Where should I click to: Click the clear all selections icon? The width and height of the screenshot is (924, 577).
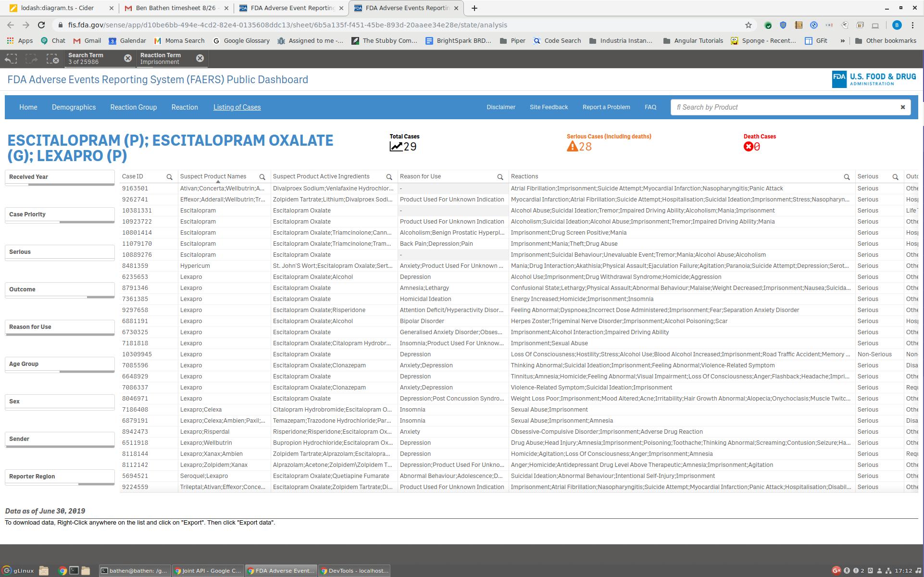tap(52, 59)
